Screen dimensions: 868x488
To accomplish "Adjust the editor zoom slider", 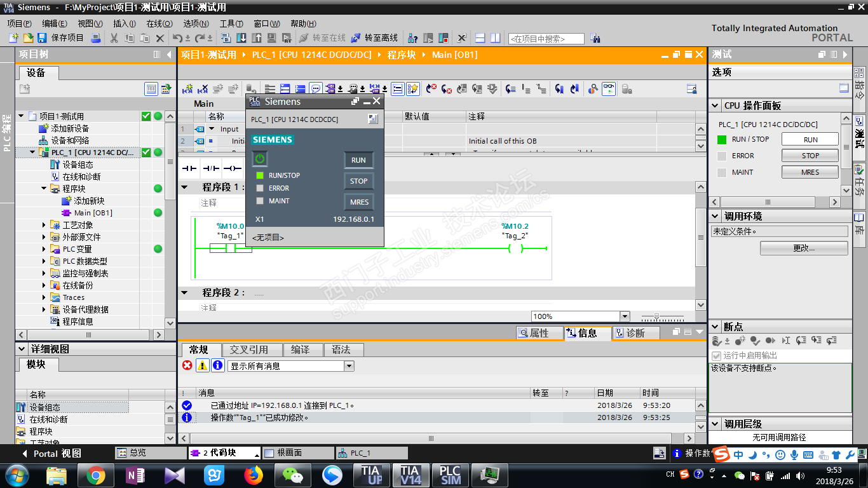I will [x=657, y=316].
